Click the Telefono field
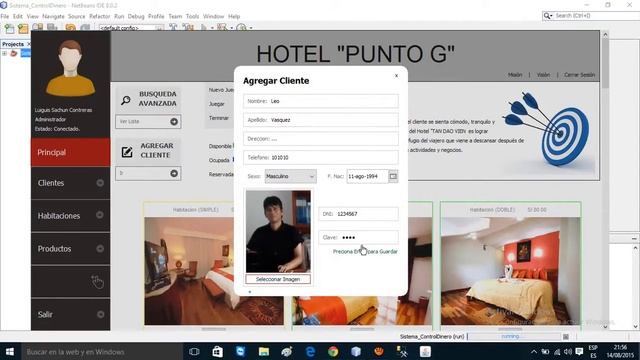This screenshot has height=360, width=640. [321, 157]
